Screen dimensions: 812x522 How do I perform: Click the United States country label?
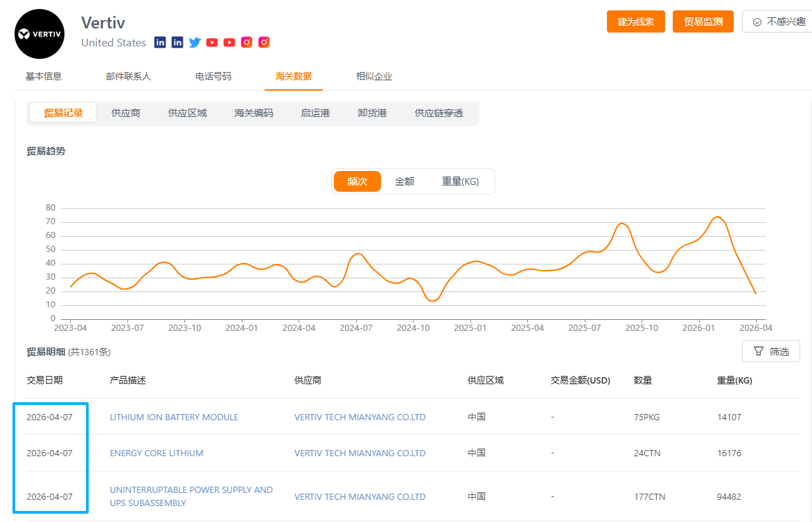click(114, 43)
